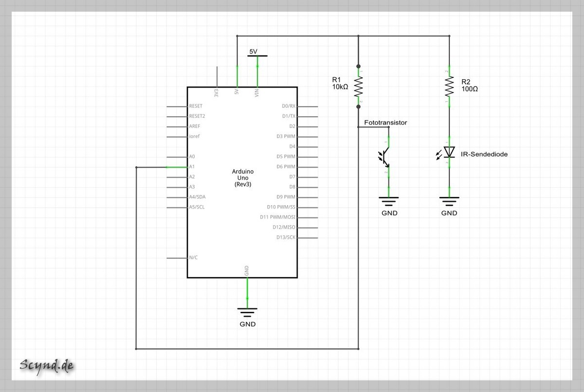Image resolution: width=584 pixels, height=392 pixels.
Task: Click the GND symbol below the Arduino
Action: pyautogui.click(x=247, y=311)
